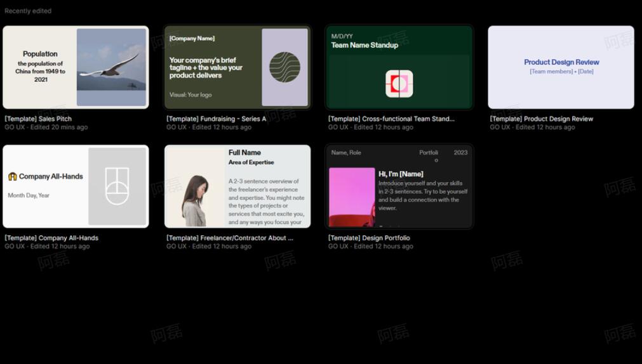Screen dimensions: 642x364
Task: Click 'Team Name Standup' heading in the thumbnail
Action: pyautogui.click(x=364, y=45)
